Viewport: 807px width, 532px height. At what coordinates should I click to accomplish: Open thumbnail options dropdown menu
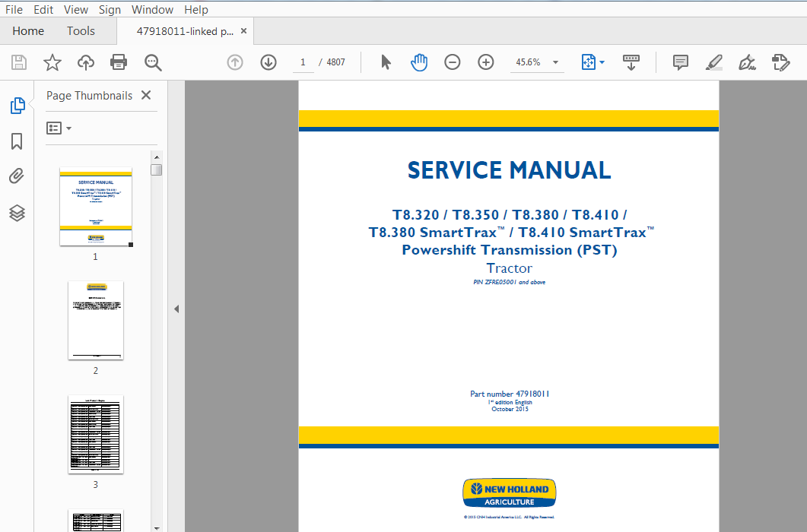click(x=59, y=128)
